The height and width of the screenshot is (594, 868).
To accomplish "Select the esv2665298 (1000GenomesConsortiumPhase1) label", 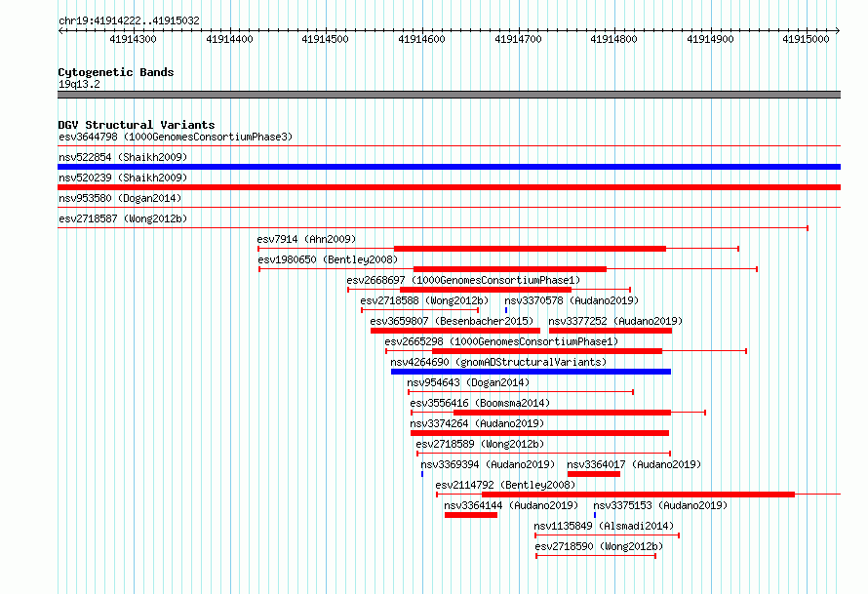I will click(x=501, y=341).
